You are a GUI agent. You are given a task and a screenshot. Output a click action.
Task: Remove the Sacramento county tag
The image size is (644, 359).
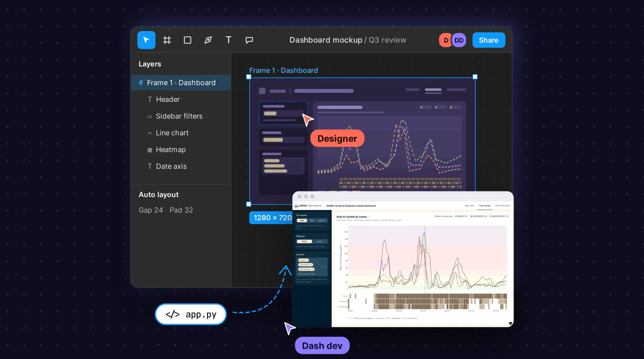(x=311, y=265)
